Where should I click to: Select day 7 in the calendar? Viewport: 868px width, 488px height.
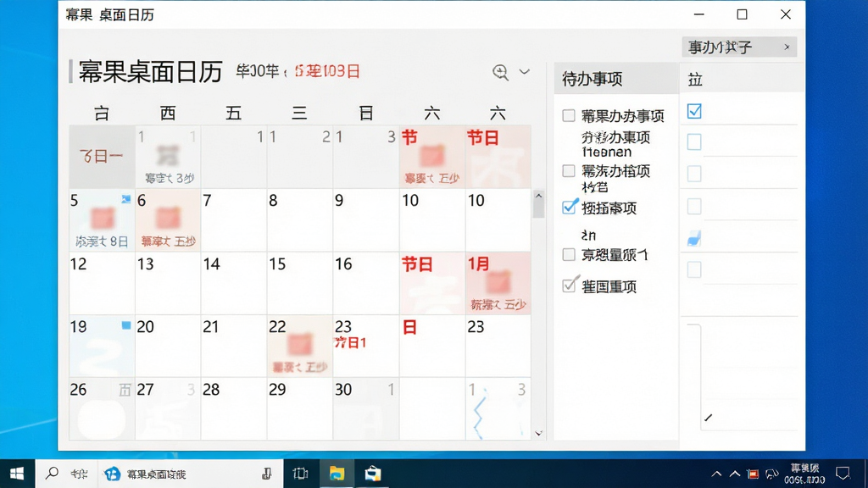[x=234, y=220]
